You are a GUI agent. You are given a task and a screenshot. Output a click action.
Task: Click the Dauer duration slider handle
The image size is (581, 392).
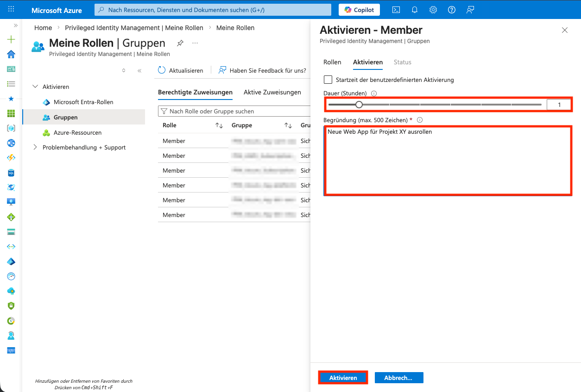(359, 105)
